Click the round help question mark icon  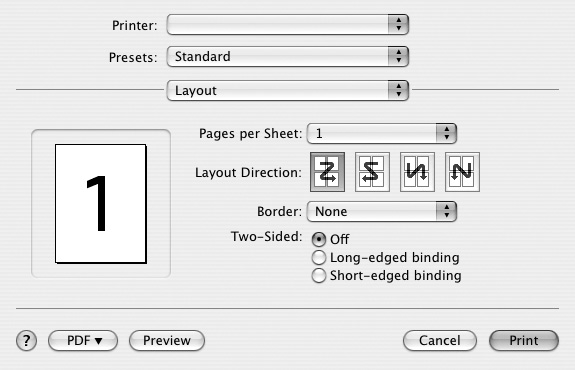(x=26, y=341)
